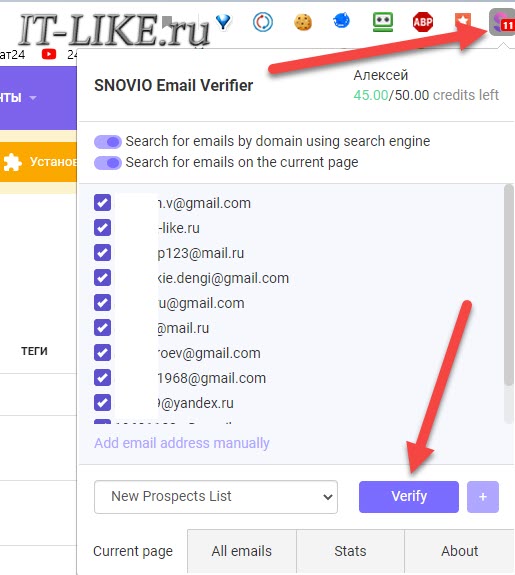This screenshot has height=575, width=515.
Task: Switch to the All emails tab
Action: [x=242, y=551]
